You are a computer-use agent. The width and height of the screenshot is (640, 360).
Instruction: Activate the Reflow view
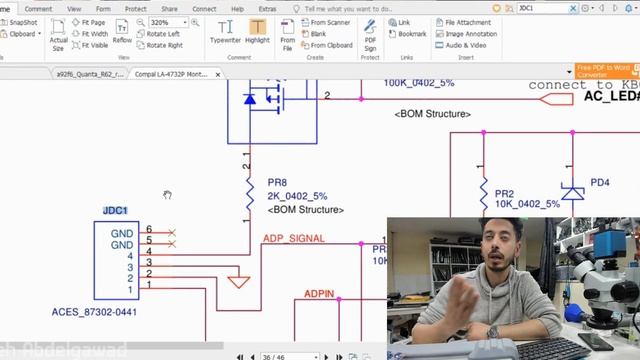[122, 31]
